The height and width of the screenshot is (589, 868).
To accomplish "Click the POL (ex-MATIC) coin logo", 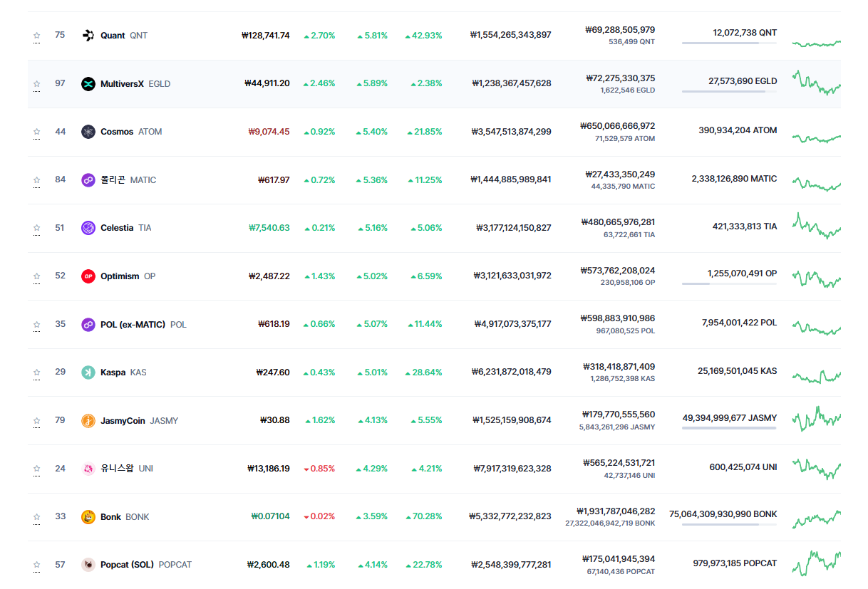I will pyautogui.click(x=88, y=325).
